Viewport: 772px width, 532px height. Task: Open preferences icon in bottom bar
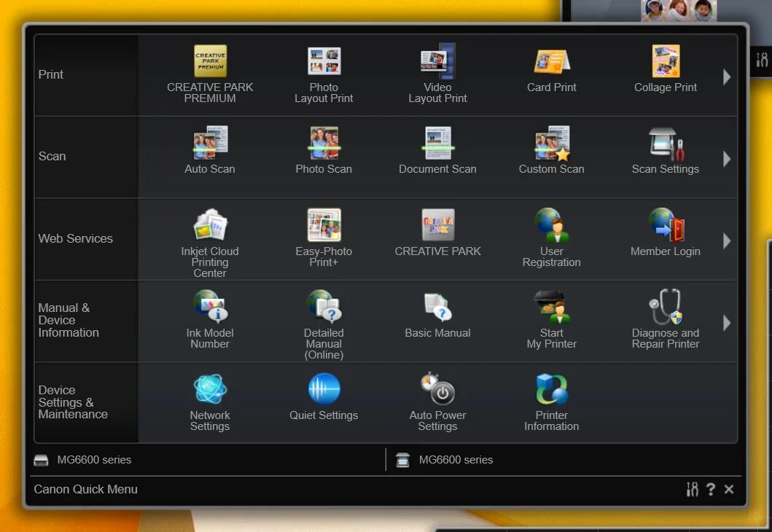693,489
